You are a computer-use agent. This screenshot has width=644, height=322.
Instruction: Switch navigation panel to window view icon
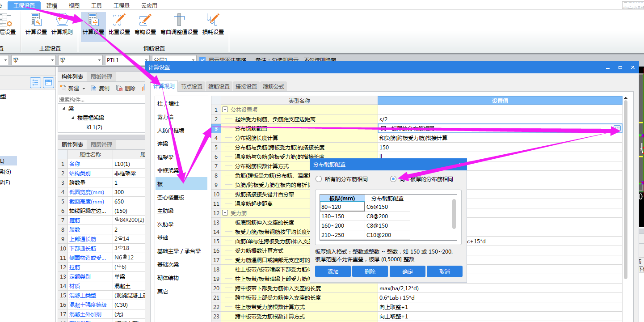[x=48, y=83]
